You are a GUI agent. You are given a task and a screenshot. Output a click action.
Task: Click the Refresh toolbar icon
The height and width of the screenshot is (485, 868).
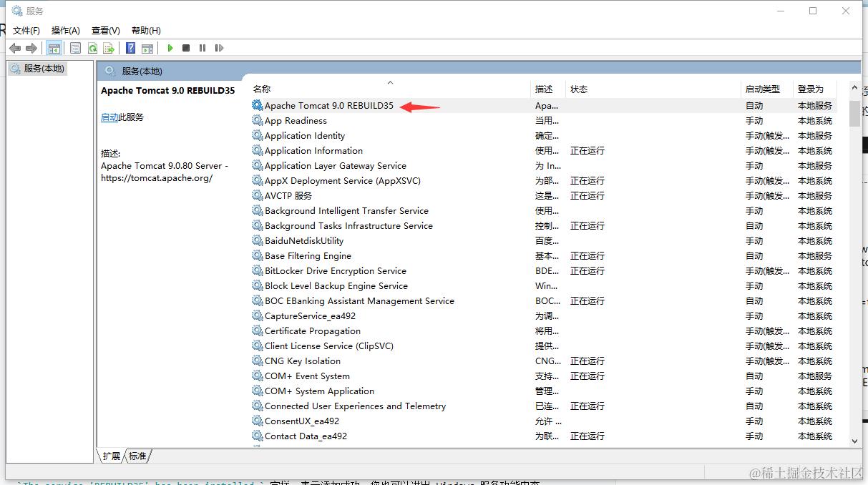point(92,48)
